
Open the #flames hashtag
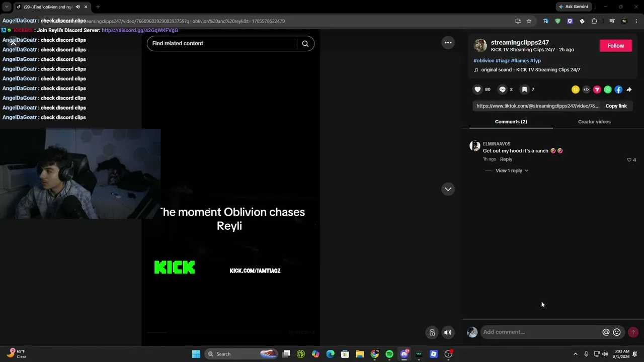click(520, 61)
